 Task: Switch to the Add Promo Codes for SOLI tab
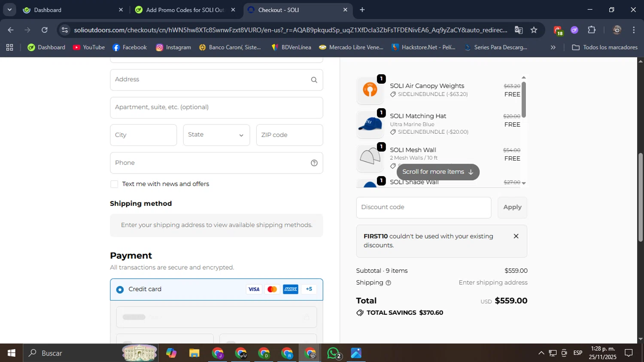point(185,10)
